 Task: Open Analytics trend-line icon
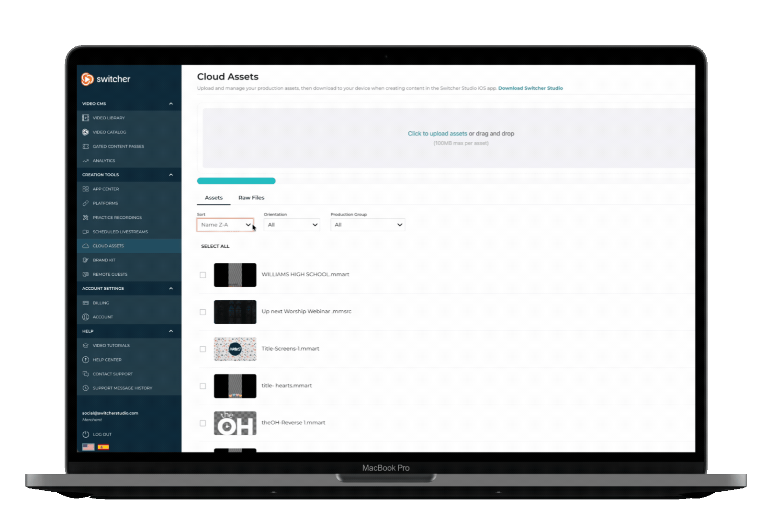coord(86,161)
